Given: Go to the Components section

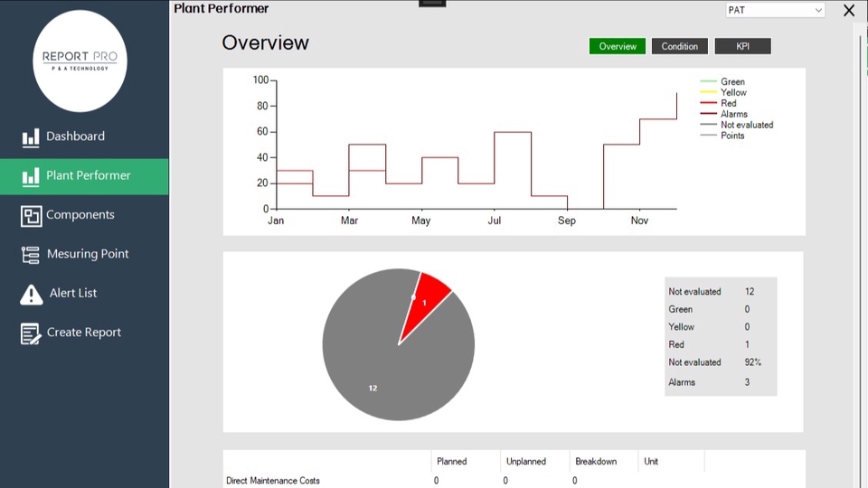Looking at the screenshot, I should click(x=84, y=215).
